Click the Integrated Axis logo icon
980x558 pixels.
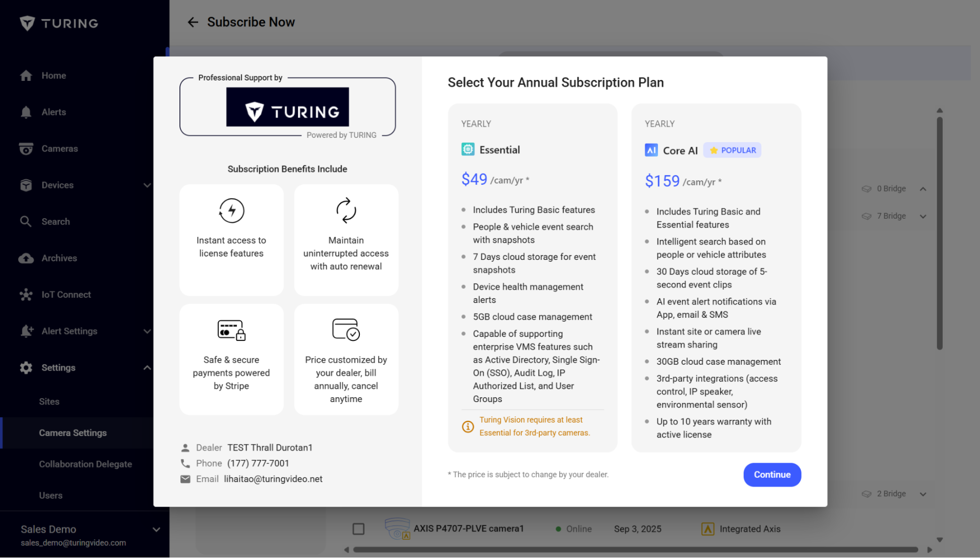pyautogui.click(x=707, y=529)
